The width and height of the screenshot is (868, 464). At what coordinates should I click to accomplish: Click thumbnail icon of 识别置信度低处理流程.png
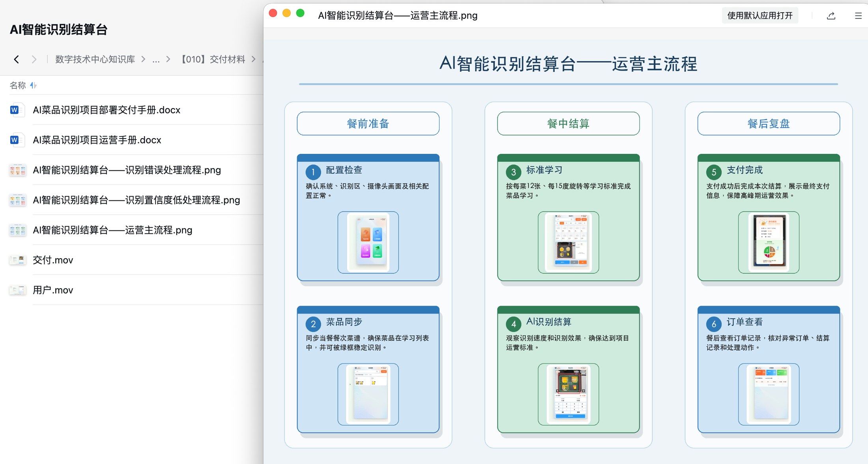17,200
